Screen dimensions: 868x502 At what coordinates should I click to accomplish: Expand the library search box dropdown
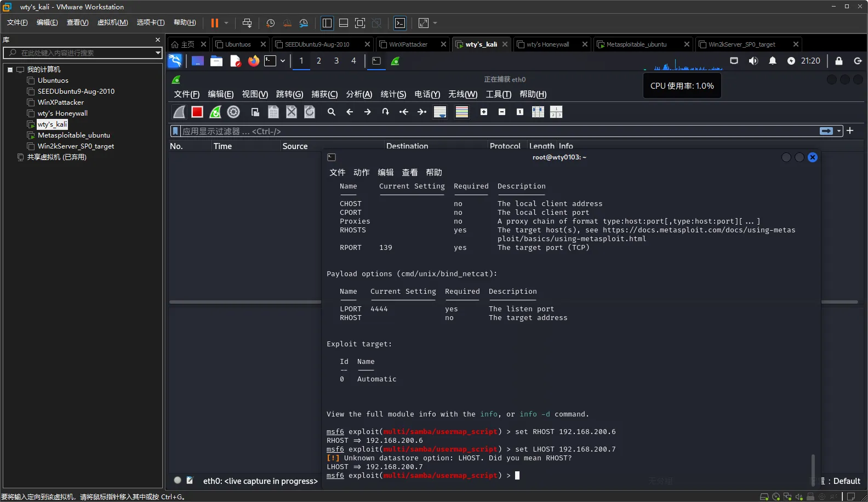(x=158, y=53)
